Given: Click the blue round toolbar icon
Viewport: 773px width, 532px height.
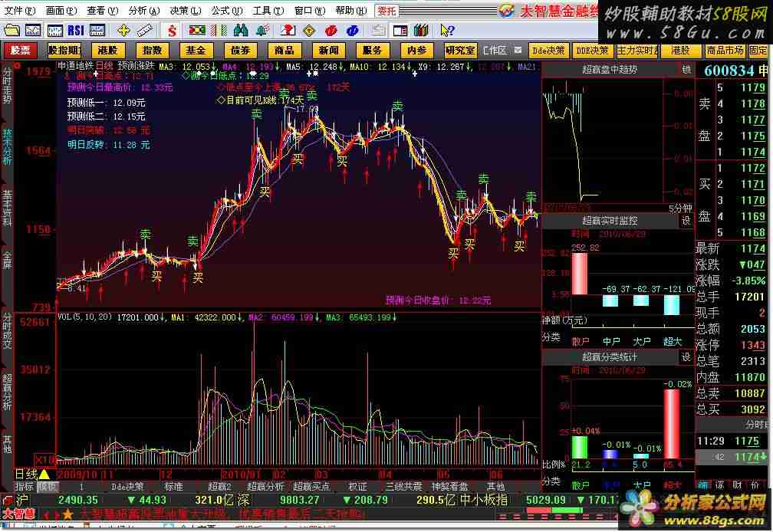Looking at the screenshot, I should click(x=352, y=31).
